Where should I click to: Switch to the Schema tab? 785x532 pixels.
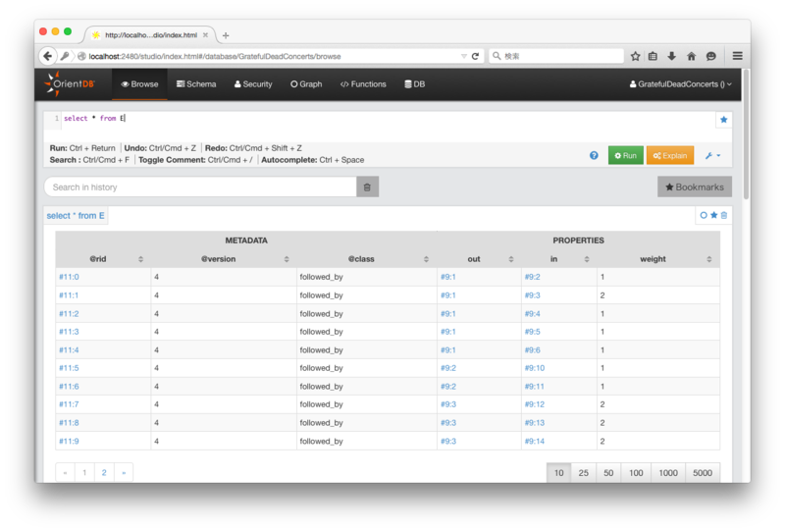pyautogui.click(x=196, y=84)
